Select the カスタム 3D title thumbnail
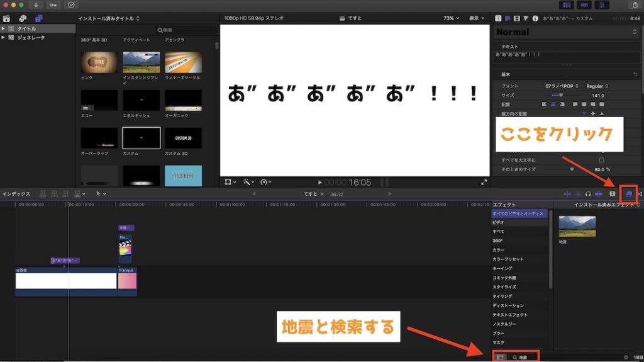This screenshot has width=644, height=362. tap(183, 138)
